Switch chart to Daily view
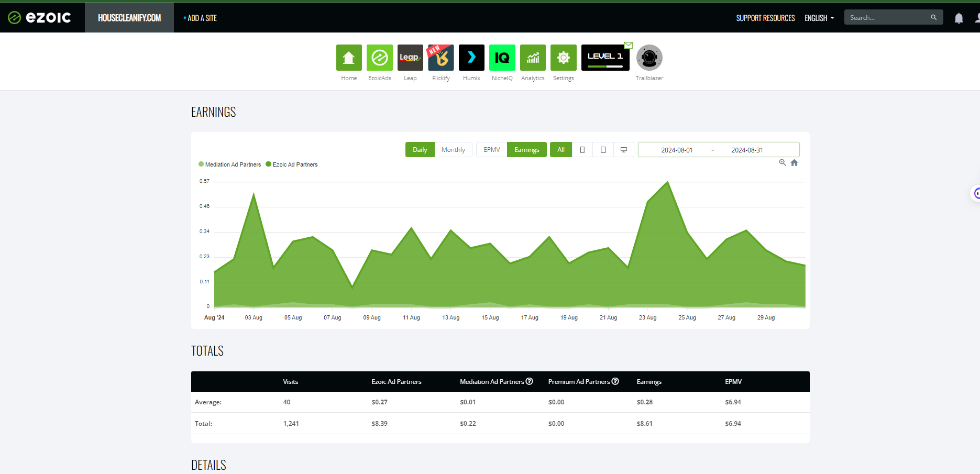This screenshot has width=980, height=474. point(420,150)
